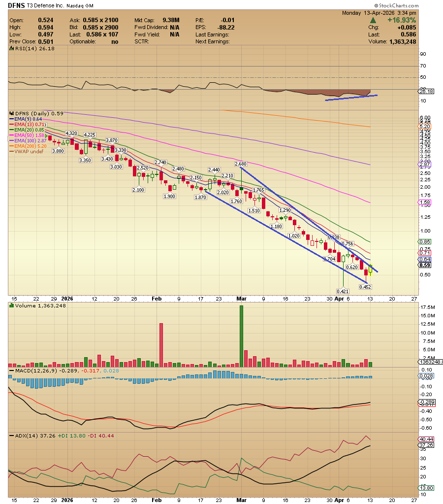Select the +16.93% percent change value
443x504 pixels.
tap(402, 20)
